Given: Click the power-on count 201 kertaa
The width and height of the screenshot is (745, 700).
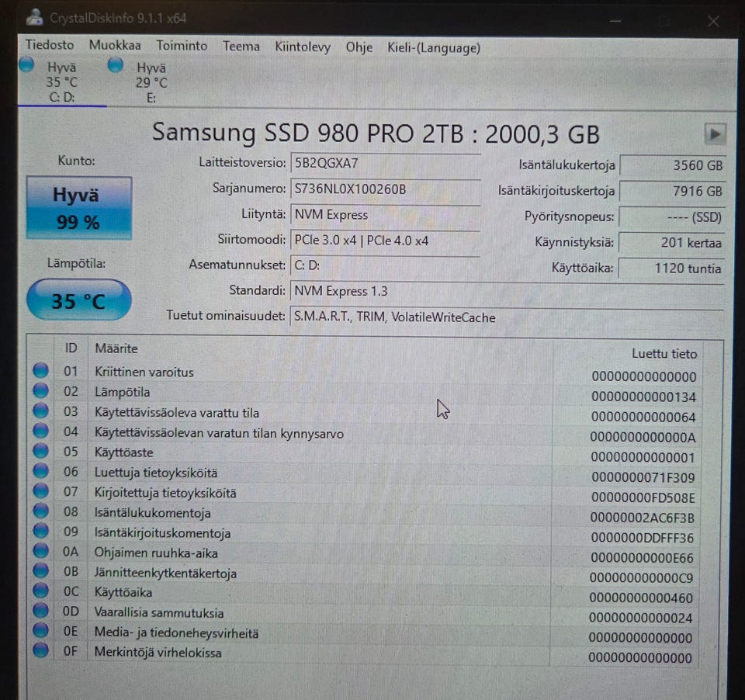Looking at the screenshot, I should [x=672, y=243].
